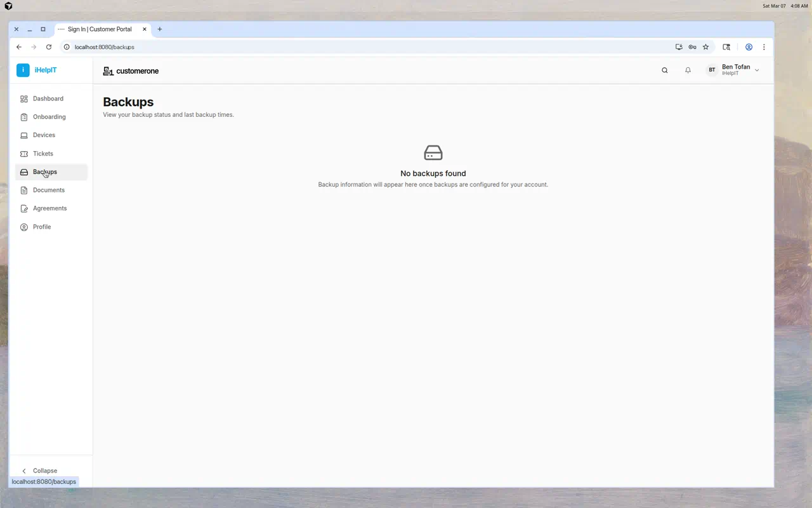812x508 pixels.
Task: Click the Backups drive icon in sidebar
Action: pos(24,172)
